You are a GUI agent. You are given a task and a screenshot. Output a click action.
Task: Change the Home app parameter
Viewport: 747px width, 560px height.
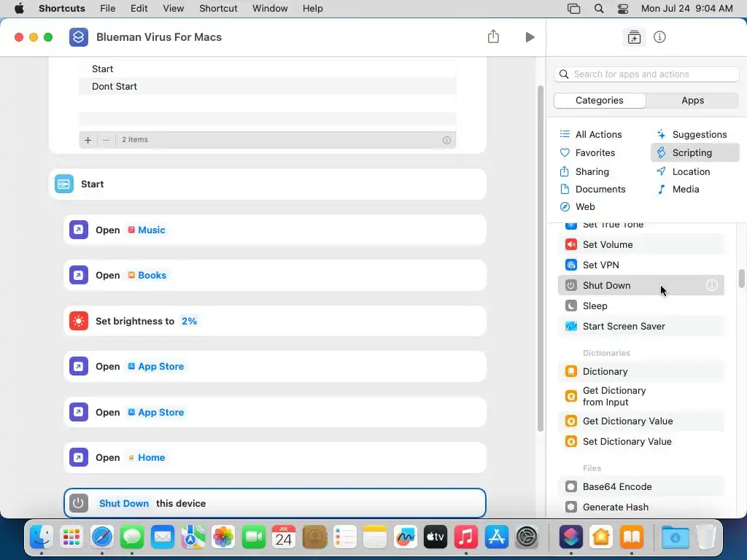[146, 458]
